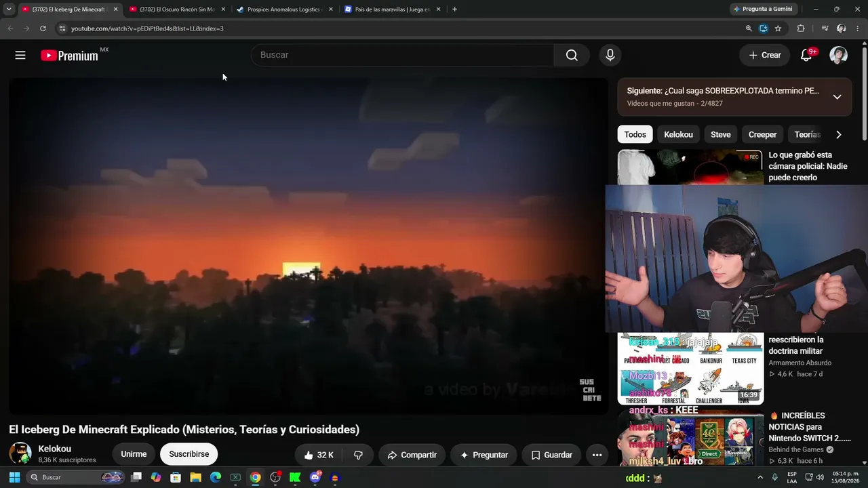868x488 pixels.
Task: Open the zoom magnifier in the address bar
Action: 749,28
